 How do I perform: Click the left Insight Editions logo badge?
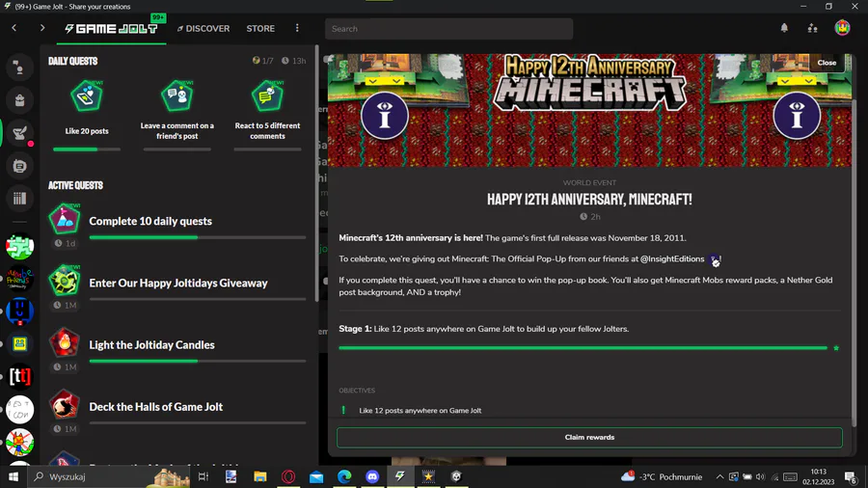click(x=385, y=116)
